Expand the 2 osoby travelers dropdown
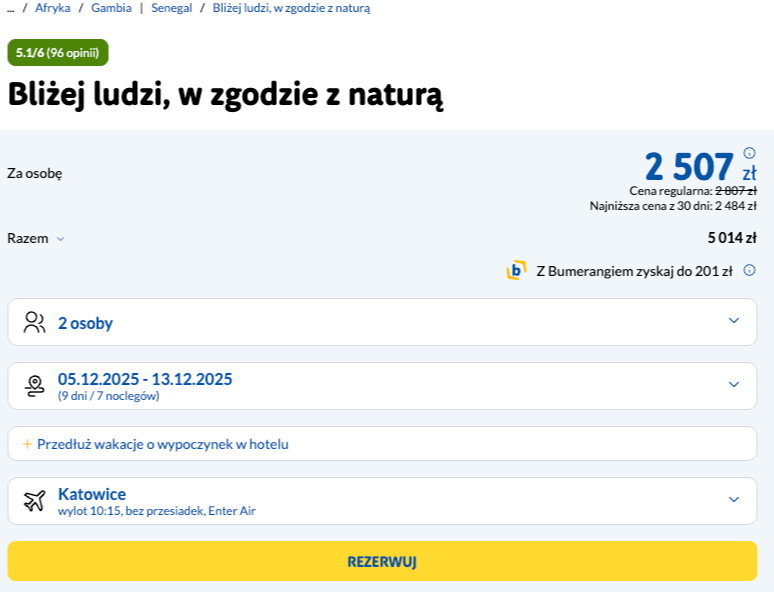 734,321
